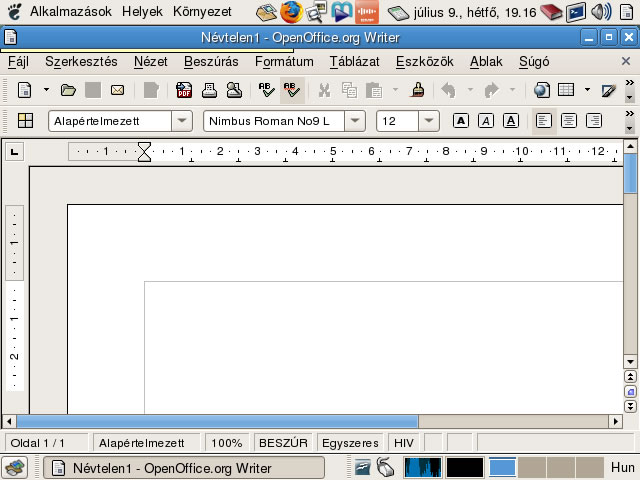Click the tab stop type selector on ruler
This screenshot has height=480, width=640.
[x=14, y=152]
